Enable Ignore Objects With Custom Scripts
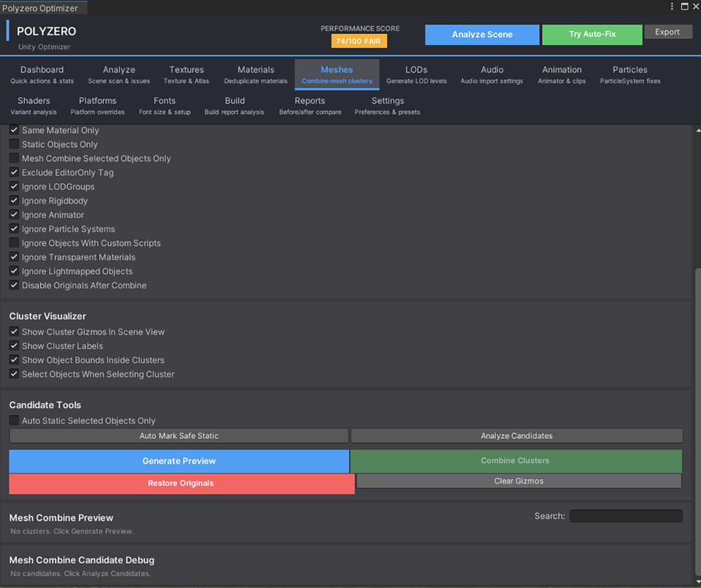Image resolution: width=701 pixels, height=588 pixels. pyautogui.click(x=14, y=243)
